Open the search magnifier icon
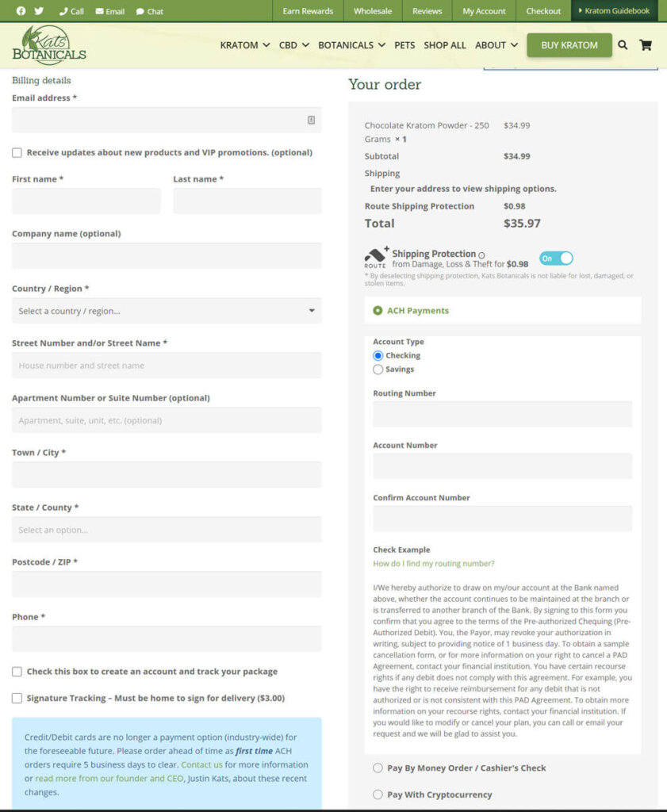667x812 pixels. point(623,45)
